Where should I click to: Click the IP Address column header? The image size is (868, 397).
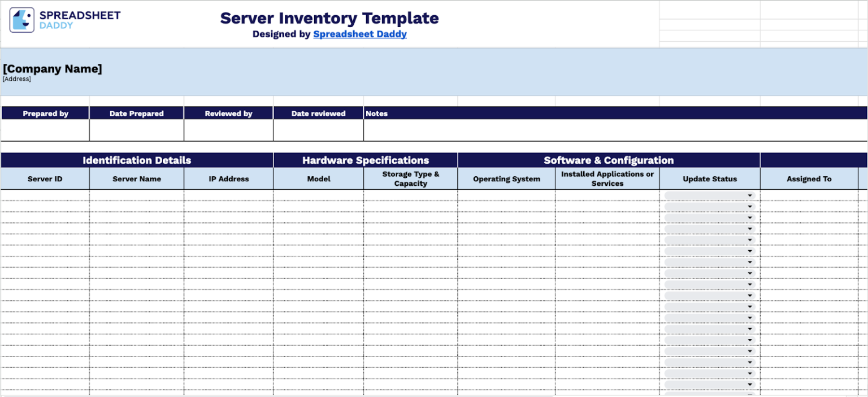228,178
